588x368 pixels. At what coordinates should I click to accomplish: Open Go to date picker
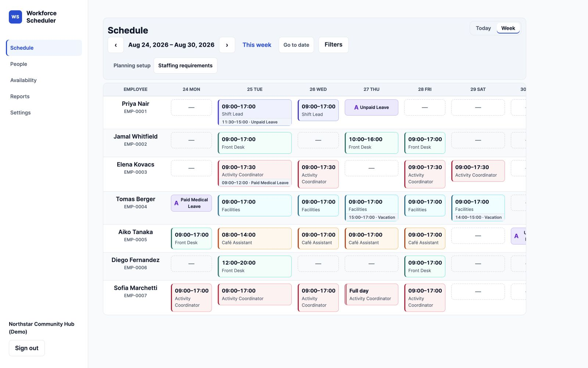point(296,45)
